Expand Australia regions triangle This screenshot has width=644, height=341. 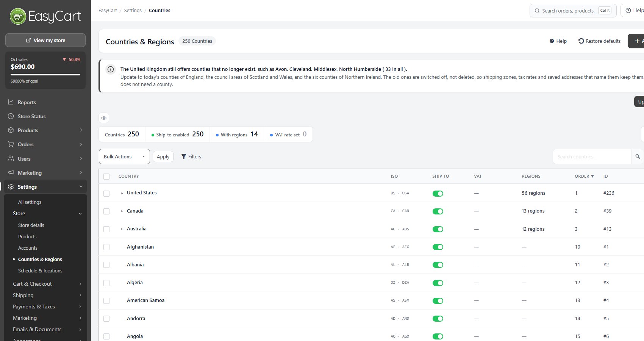(122, 229)
